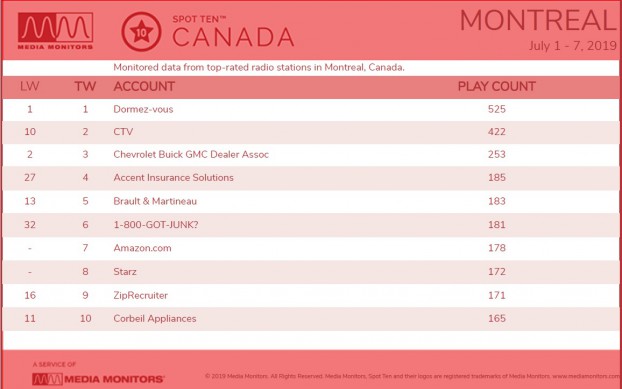Click the Spot Ten star badge icon
The width and height of the screenshot is (622, 389).
coord(141,32)
